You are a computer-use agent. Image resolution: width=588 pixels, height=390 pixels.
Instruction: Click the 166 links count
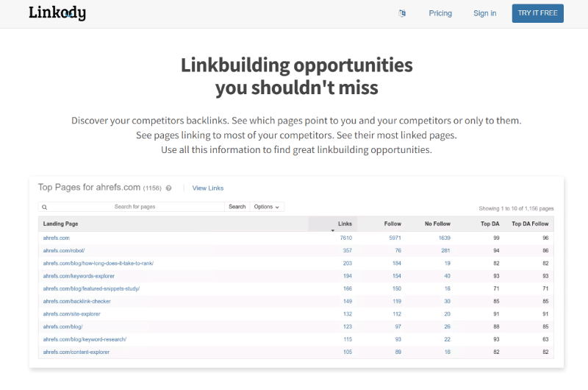tap(347, 288)
